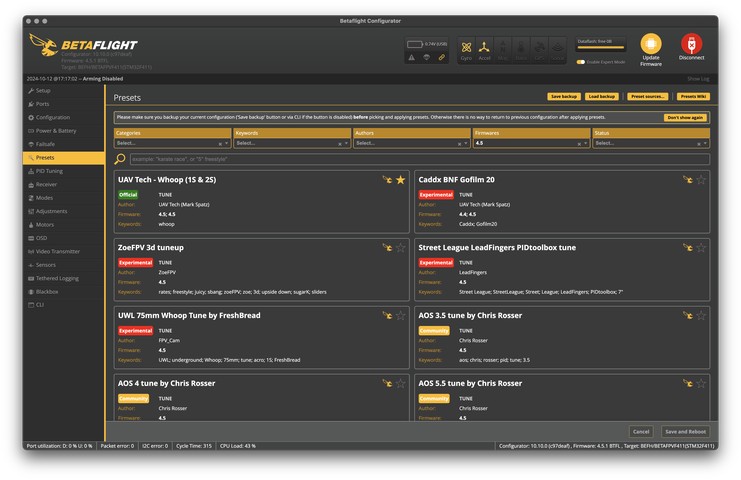Open the Keywords filter dropdown
Image resolution: width=741 pixels, height=480 pixels.
tap(292, 143)
